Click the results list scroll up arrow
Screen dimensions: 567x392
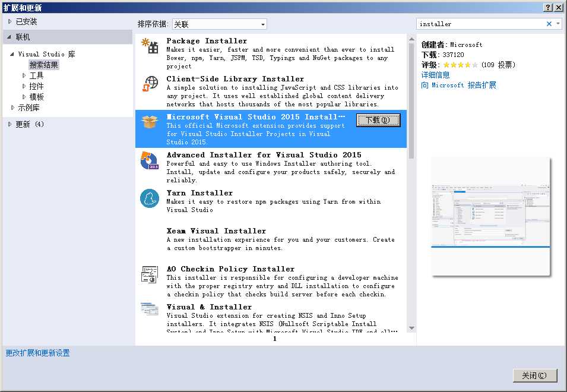pyautogui.click(x=411, y=39)
